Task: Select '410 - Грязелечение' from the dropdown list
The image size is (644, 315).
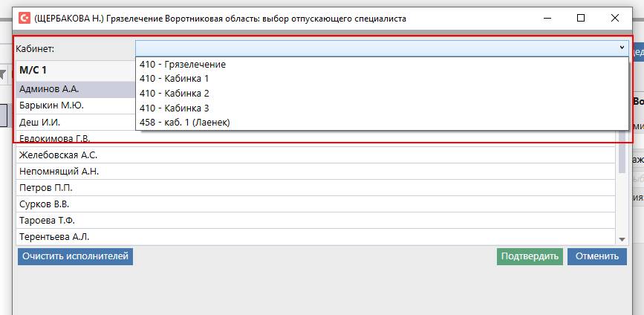Action: (x=183, y=65)
